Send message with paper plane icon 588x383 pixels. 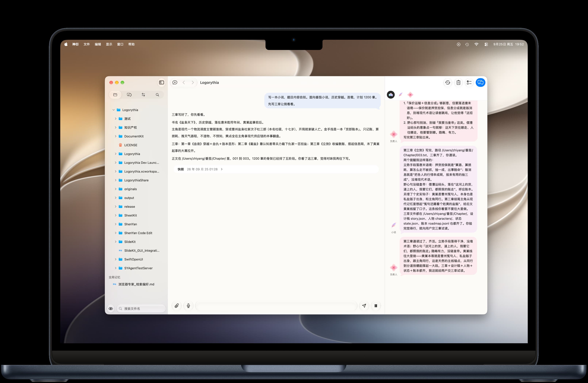pos(364,306)
